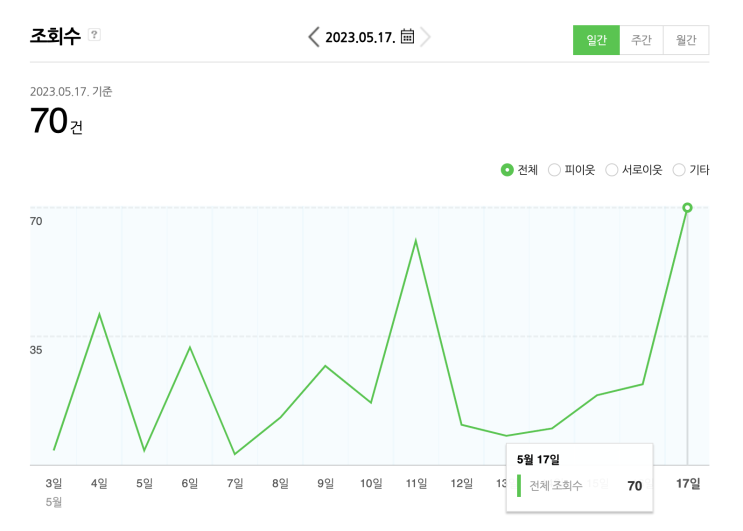Click the 2023.05.17. date text in header
This screenshot has height=531, width=743.
(360, 37)
